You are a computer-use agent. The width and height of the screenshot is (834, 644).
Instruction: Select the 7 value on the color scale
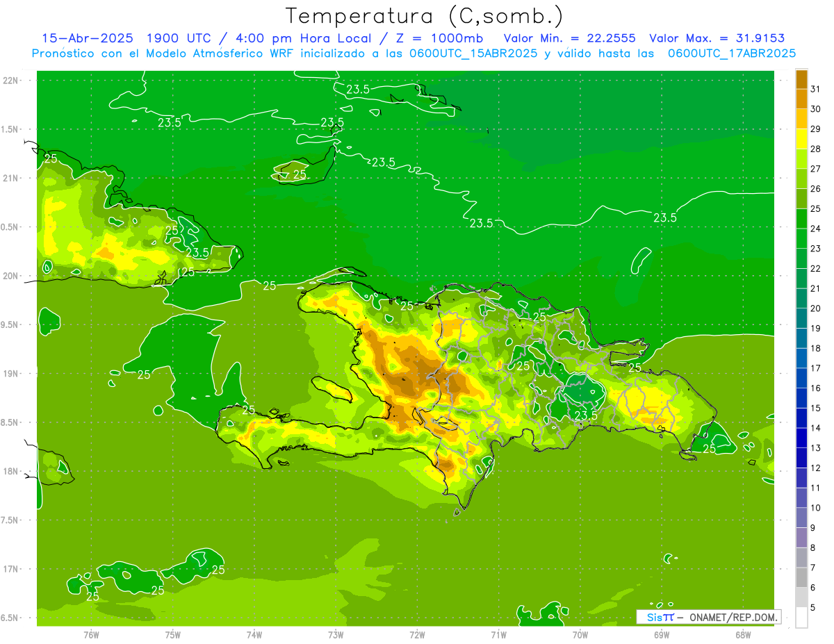813,568
